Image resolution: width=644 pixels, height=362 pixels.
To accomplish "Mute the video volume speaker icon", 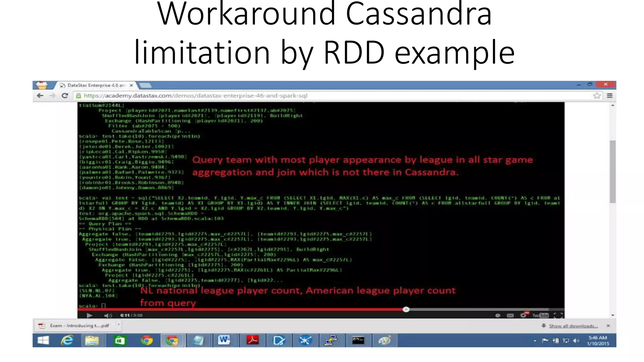I will [x=107, y=315].
